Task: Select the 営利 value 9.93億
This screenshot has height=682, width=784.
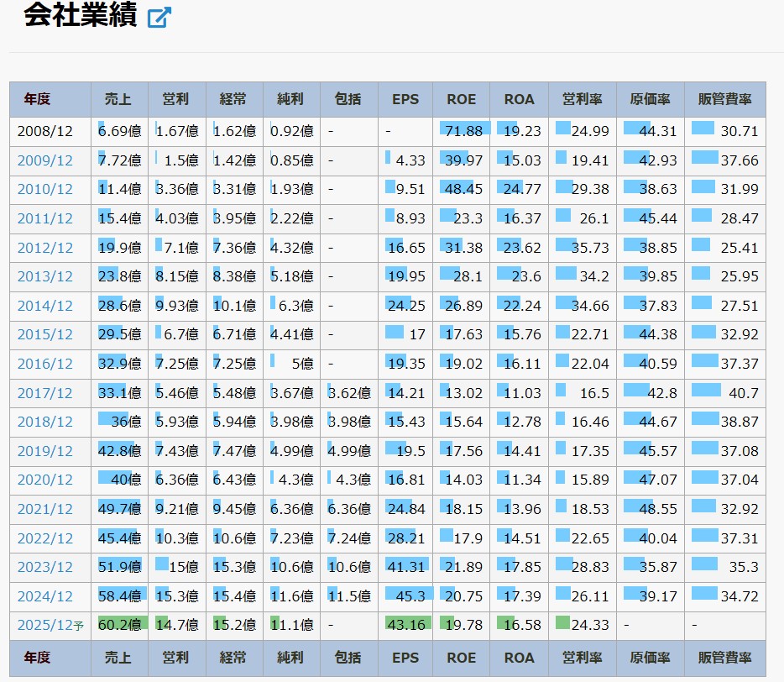Action: coord(177,306)
